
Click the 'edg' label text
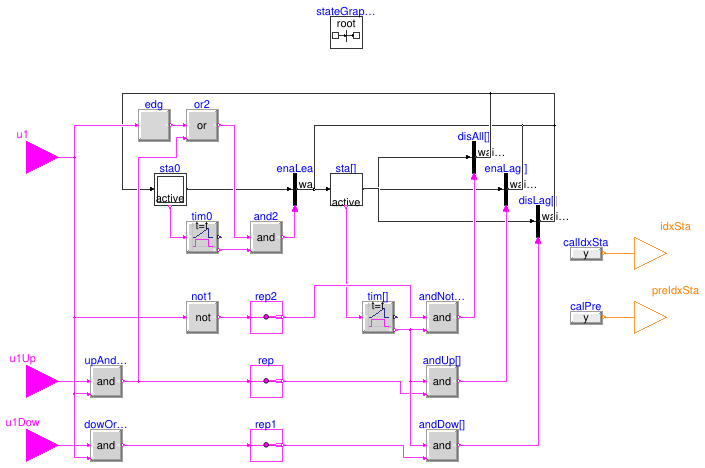tap(153, 105)
